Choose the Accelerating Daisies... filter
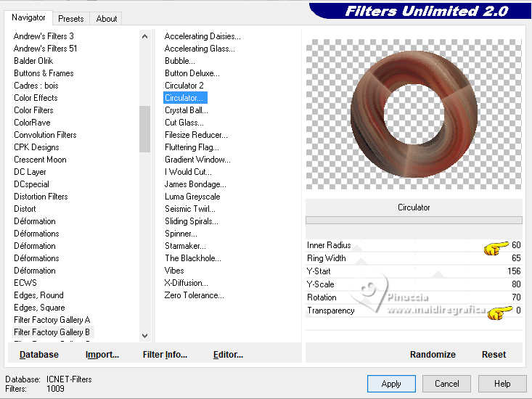The image size is (532, 399). point(202,36)
